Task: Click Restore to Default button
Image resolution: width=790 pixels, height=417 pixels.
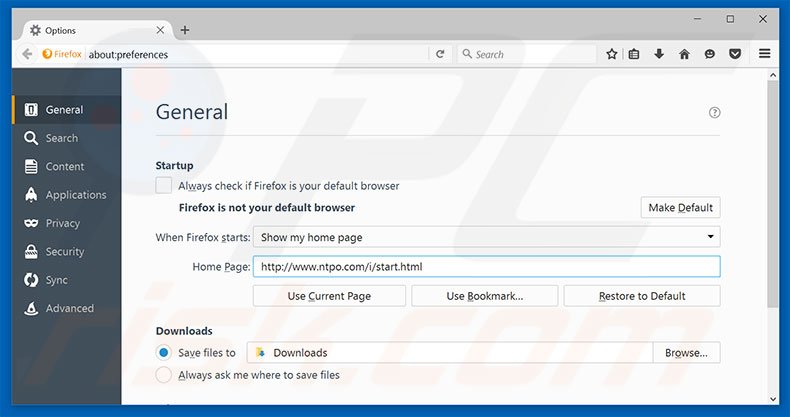Action: (642, 296)
